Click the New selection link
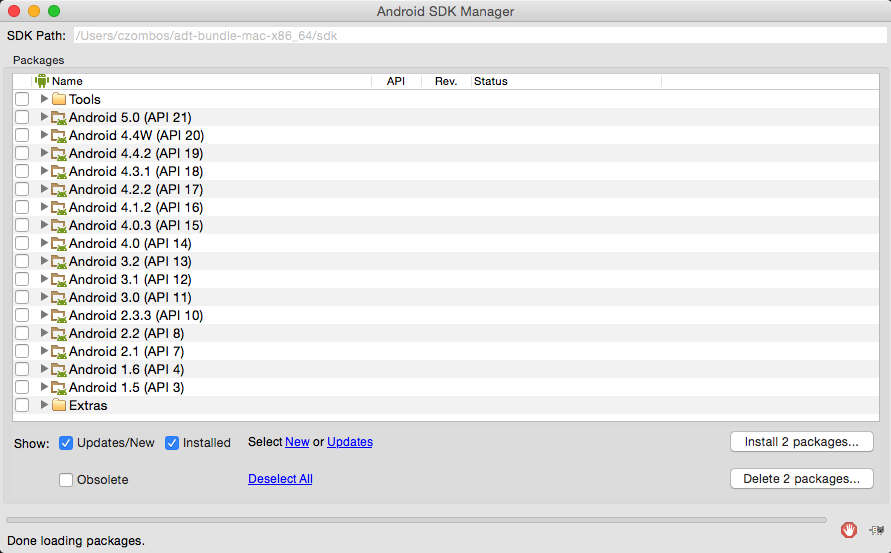 pyautogui.click(x=297, y=442)
